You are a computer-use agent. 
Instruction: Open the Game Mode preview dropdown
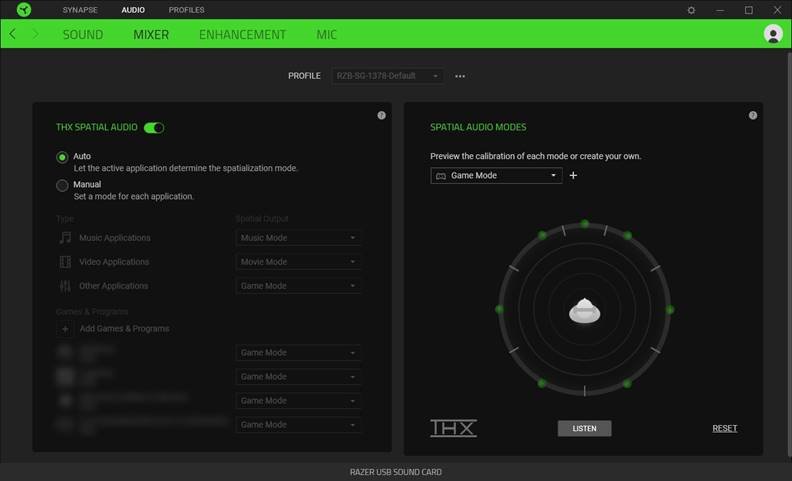tap(496, 175)
